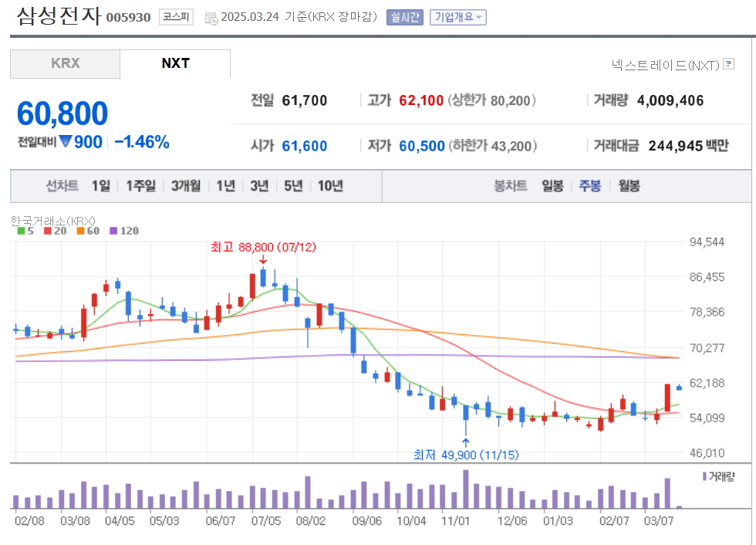Image resolution: width=756 pixels, height=545 pixels.
Task: Click the calendar icon before 2025.03.24
Action: click(x=211, y=19)
